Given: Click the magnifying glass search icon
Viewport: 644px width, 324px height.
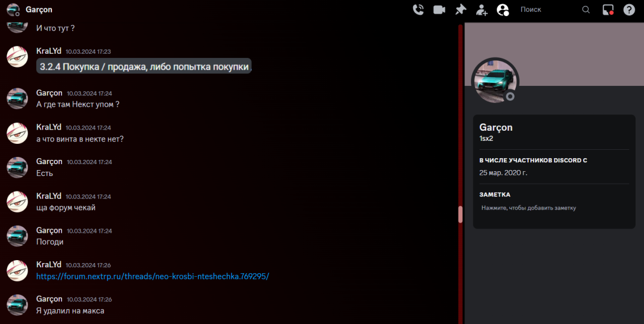Looking at the screenshot, I should (x=586, y=10).
